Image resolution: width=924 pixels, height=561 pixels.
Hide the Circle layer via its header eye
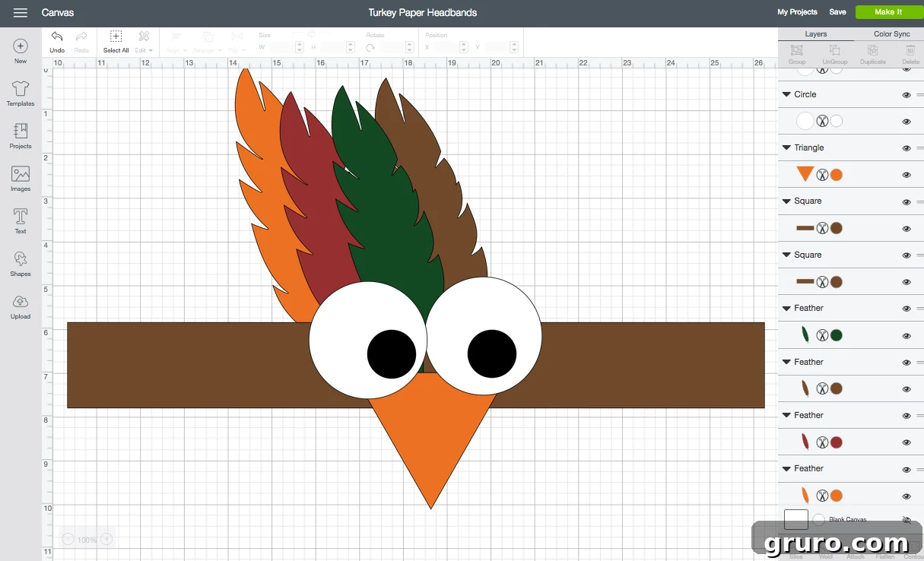coord(907,95)
